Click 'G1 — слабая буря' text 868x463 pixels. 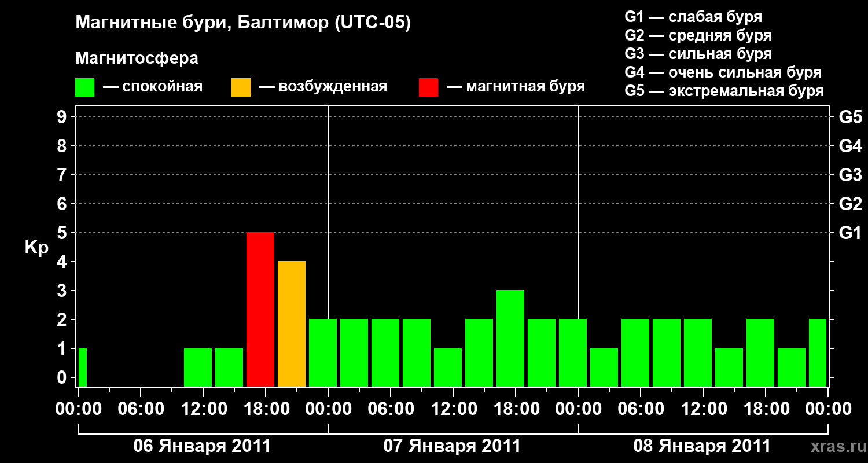click(693, 17)
